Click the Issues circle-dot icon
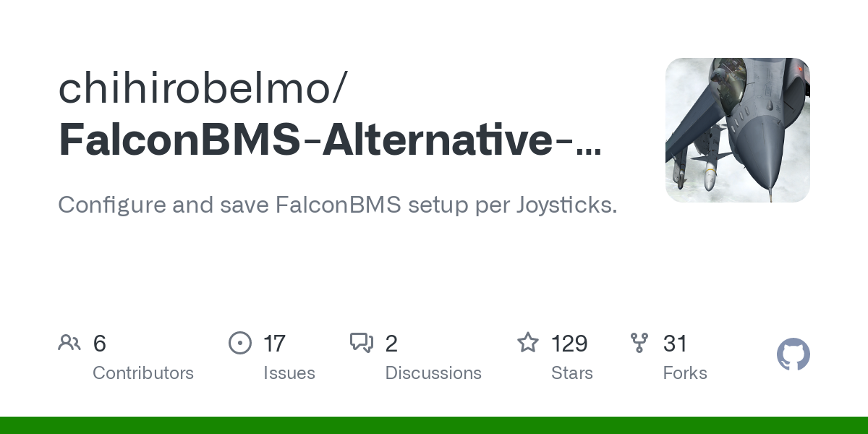This screenshot has width=868, height=434. tap(239, 343)
